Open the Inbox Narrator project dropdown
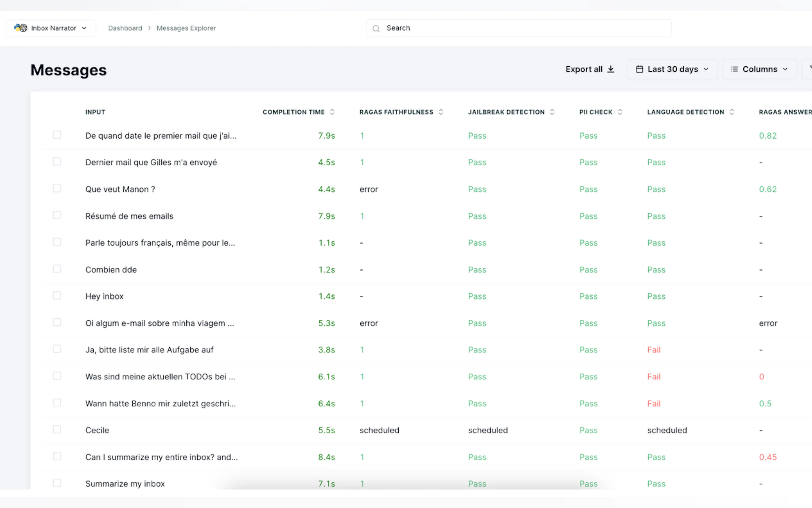The image size is (812, 508). coord(84,28)
